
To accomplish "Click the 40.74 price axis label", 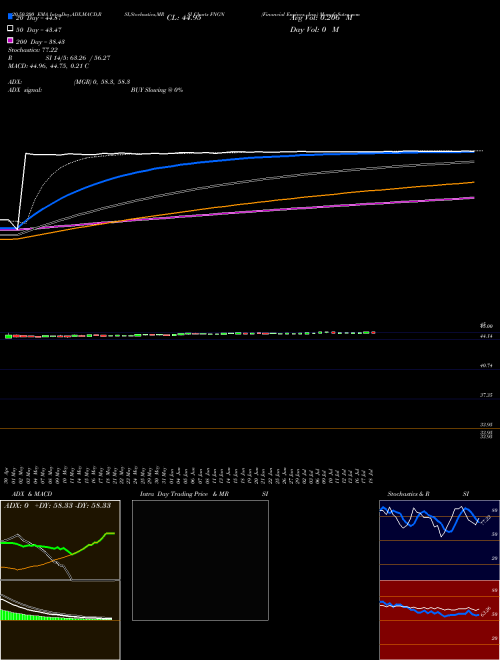I will click(x=486, y=366).
